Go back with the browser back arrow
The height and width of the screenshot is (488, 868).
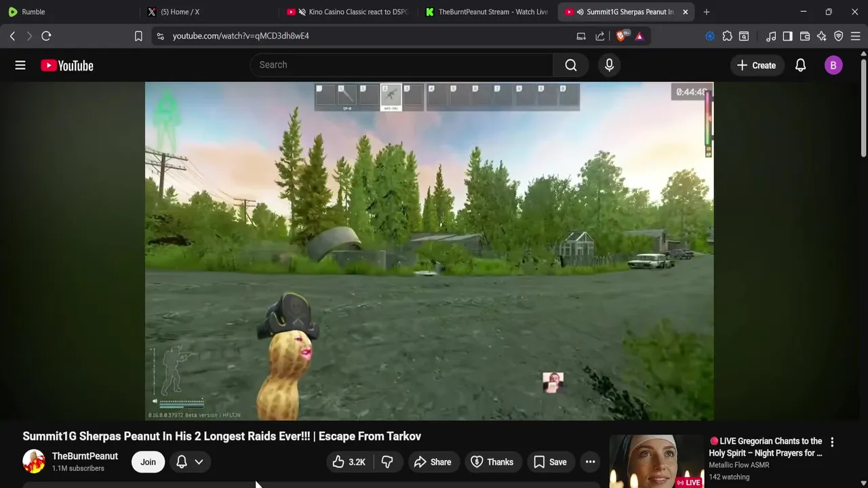[x=12, y=36]
